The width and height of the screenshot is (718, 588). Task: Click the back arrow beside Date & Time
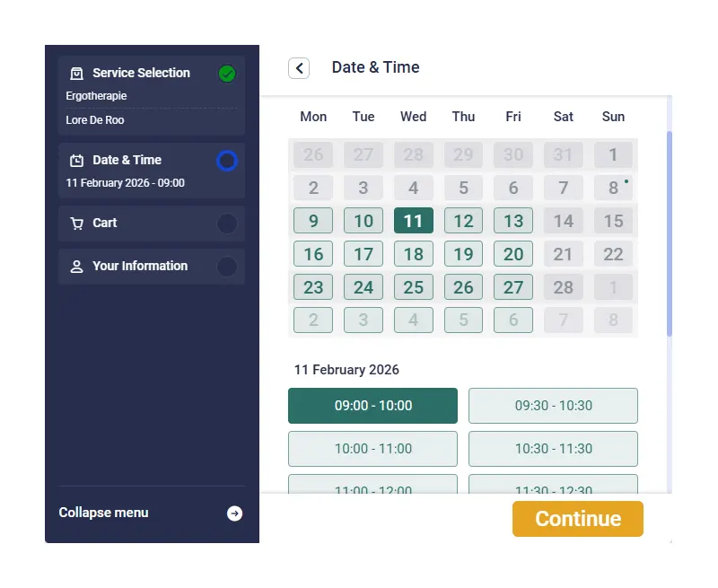click(299, 68)
